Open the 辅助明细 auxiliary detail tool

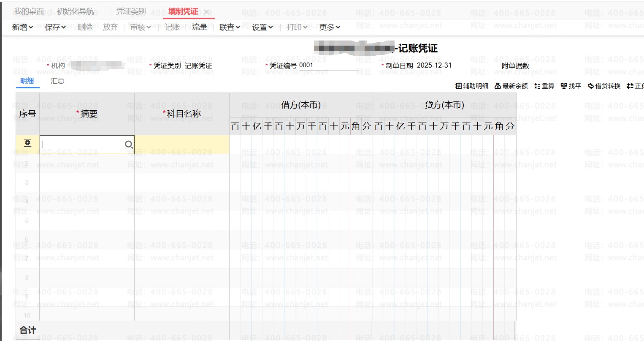coord(471,86)
